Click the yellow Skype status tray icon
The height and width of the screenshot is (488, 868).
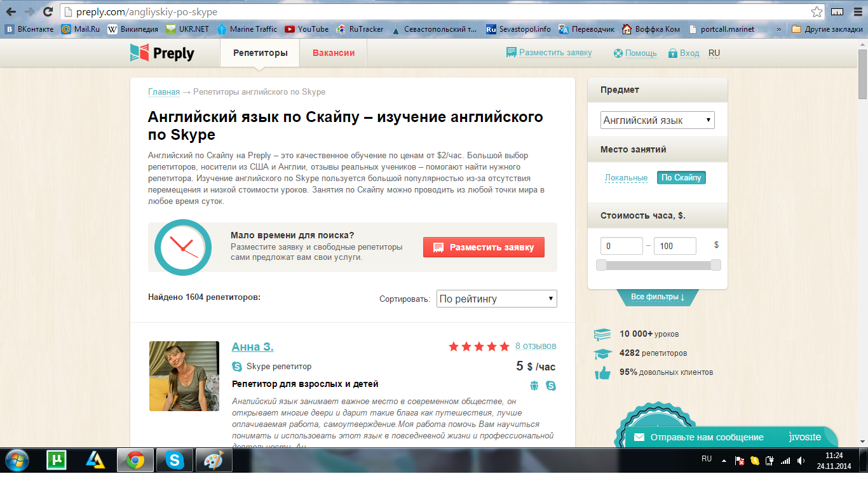pos(754,461)
